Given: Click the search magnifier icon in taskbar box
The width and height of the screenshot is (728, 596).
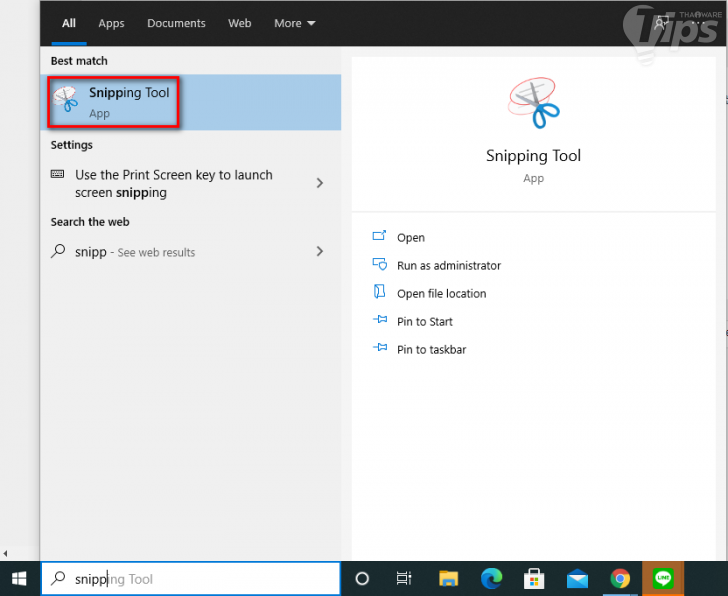Looking at the screenshot, I should pyautogui.click(x=58, y=578).
